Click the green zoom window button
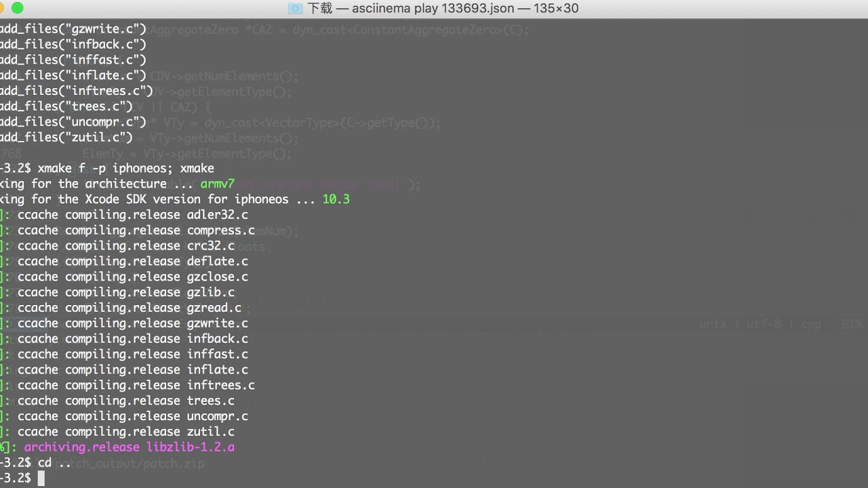Viewport: 868px width, 488px height. point(18,8)
